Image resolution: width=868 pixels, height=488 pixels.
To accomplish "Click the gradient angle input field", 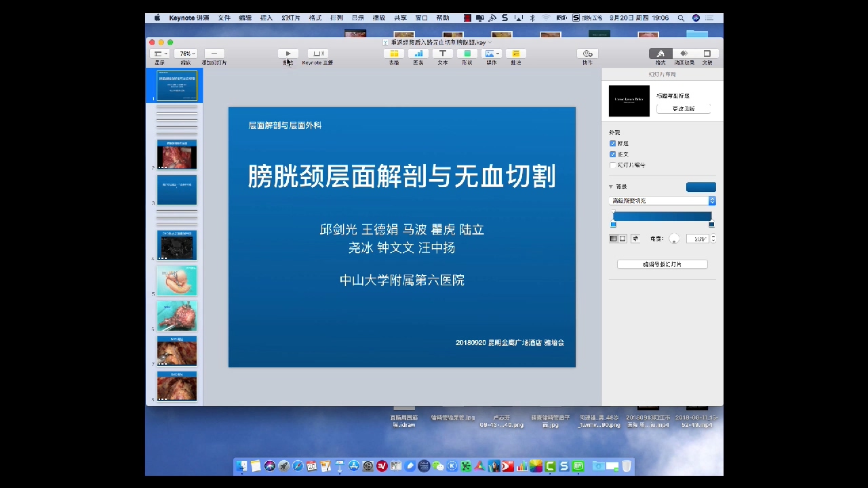I will coord(697,239).
